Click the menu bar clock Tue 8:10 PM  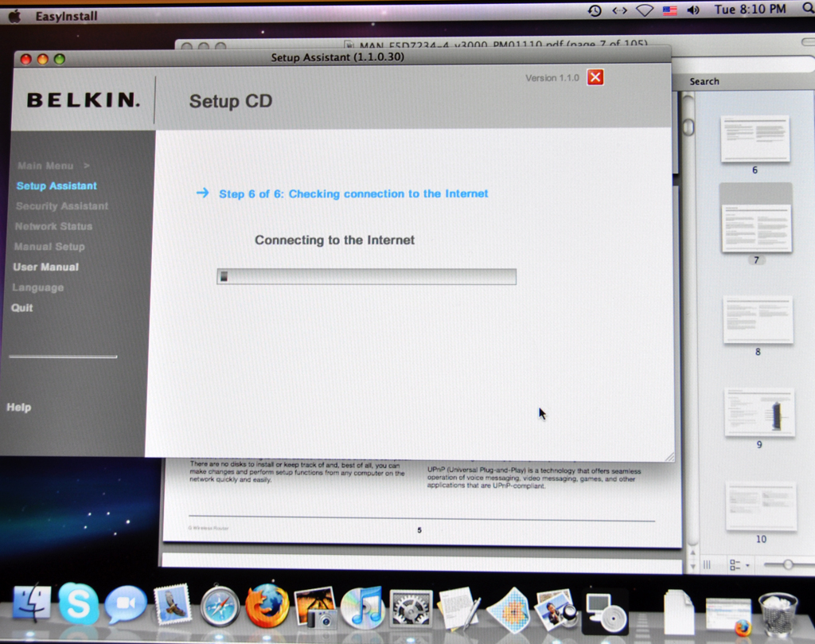(750, 10)
